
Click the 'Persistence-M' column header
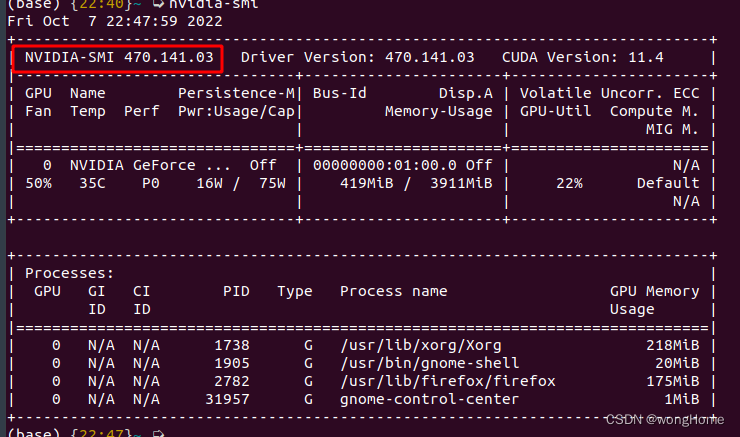pos(236,93)
